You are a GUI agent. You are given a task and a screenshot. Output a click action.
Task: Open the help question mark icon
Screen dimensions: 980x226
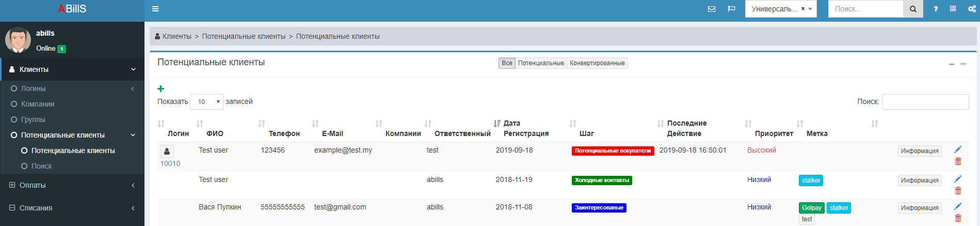936,9
